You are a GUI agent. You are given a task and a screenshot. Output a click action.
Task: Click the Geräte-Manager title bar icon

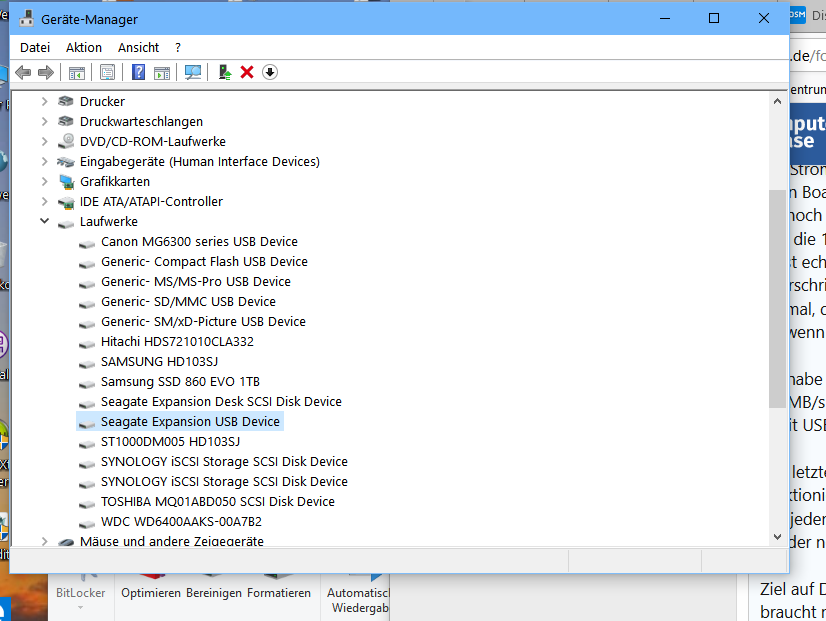[x=26, y=18]
